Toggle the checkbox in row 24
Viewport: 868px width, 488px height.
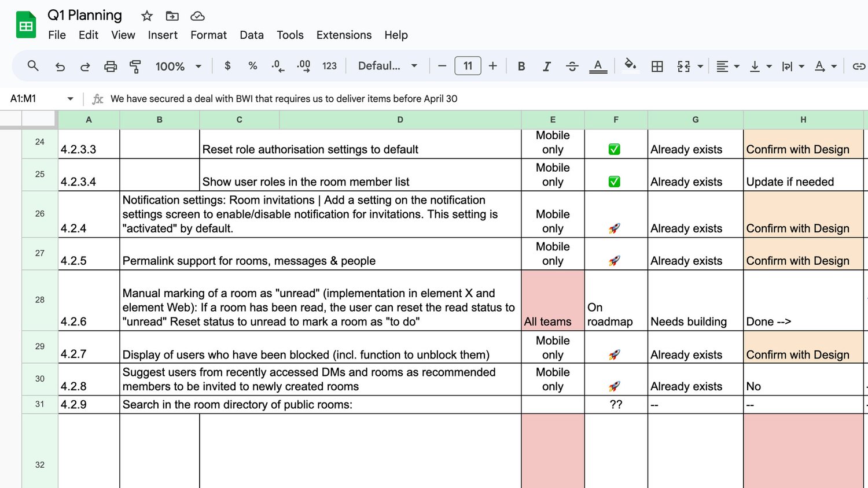click(x=615, y=149)
